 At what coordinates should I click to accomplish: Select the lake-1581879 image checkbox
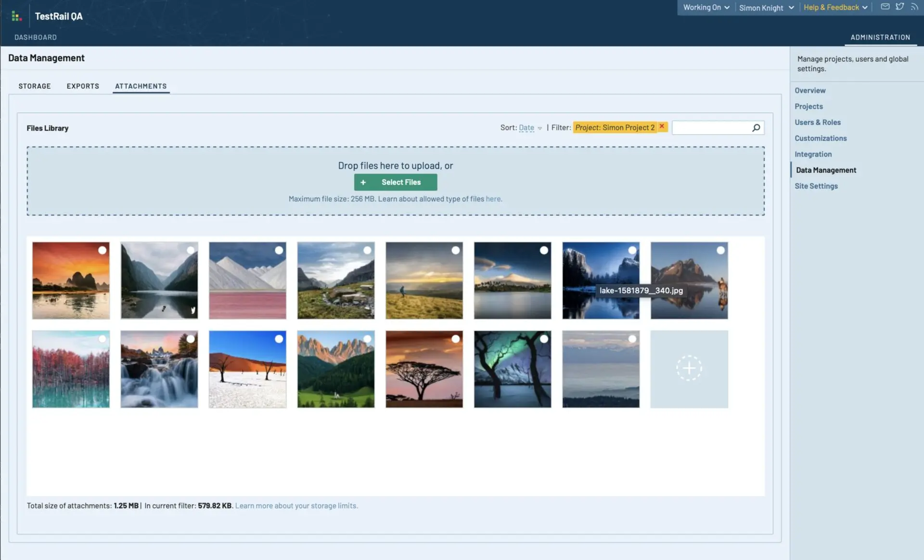pyautogui.click(x=632, y=250)
